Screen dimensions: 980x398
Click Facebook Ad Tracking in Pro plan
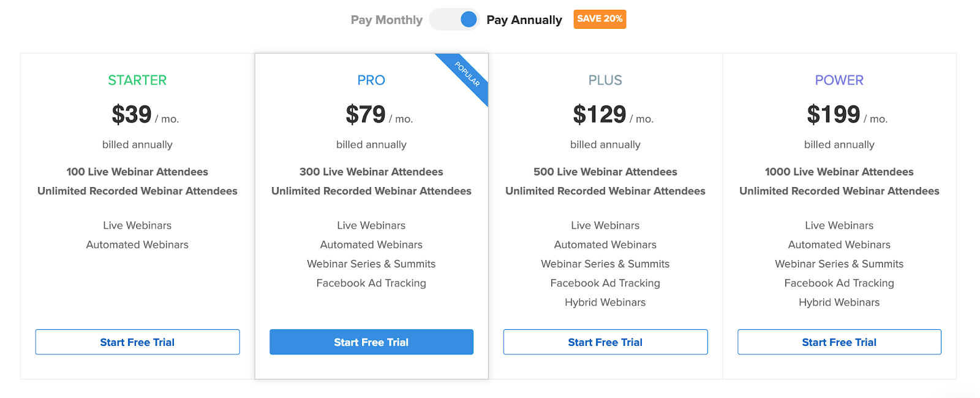[371, 283]
